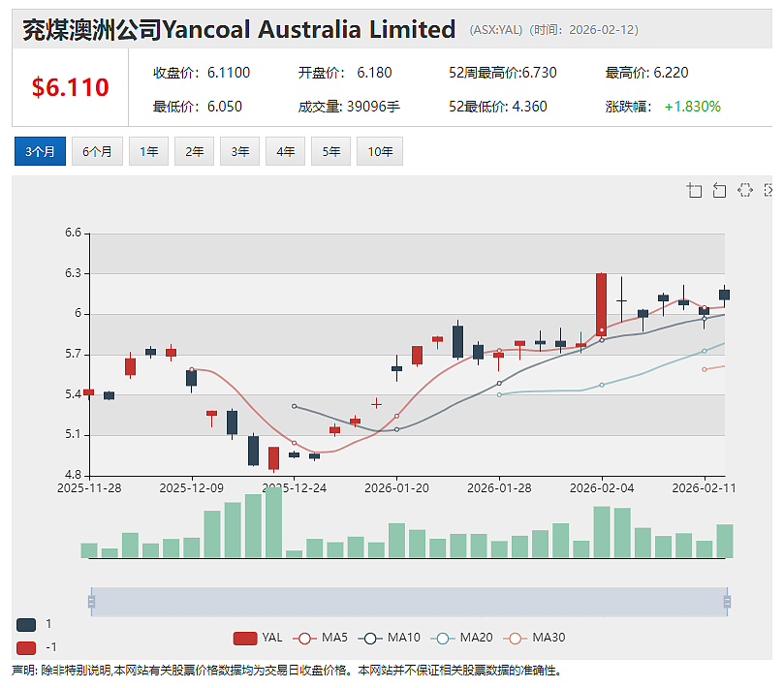Choose the 5年 range tab
Viewport: 784px width, 688px height.
(x=330, y=151)
